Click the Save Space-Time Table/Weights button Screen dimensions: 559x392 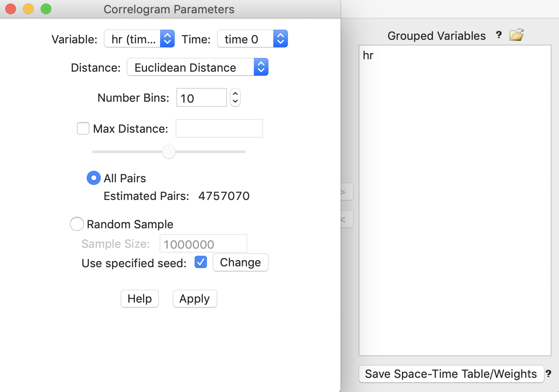pyautogui.click(x=451, y=374)
